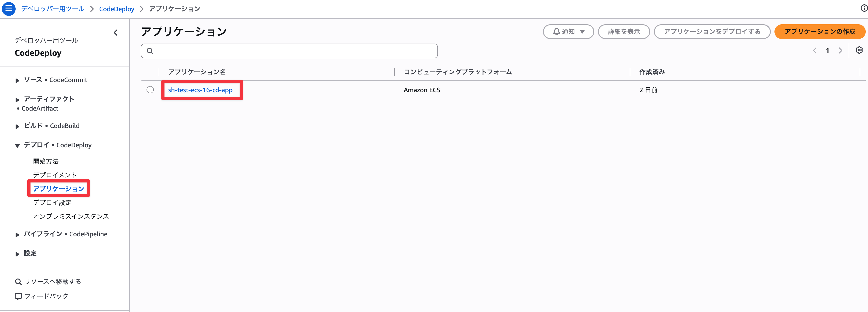Open デプロイメント in the sidebar
The width and height of the screenshot is (868, 312).
tap(55, 175)
